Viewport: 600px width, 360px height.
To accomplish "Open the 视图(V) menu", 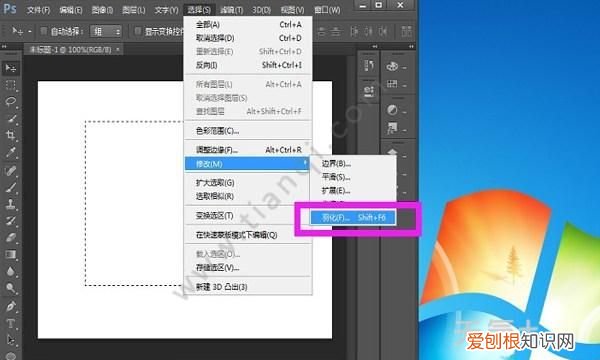I will [292, 10].
